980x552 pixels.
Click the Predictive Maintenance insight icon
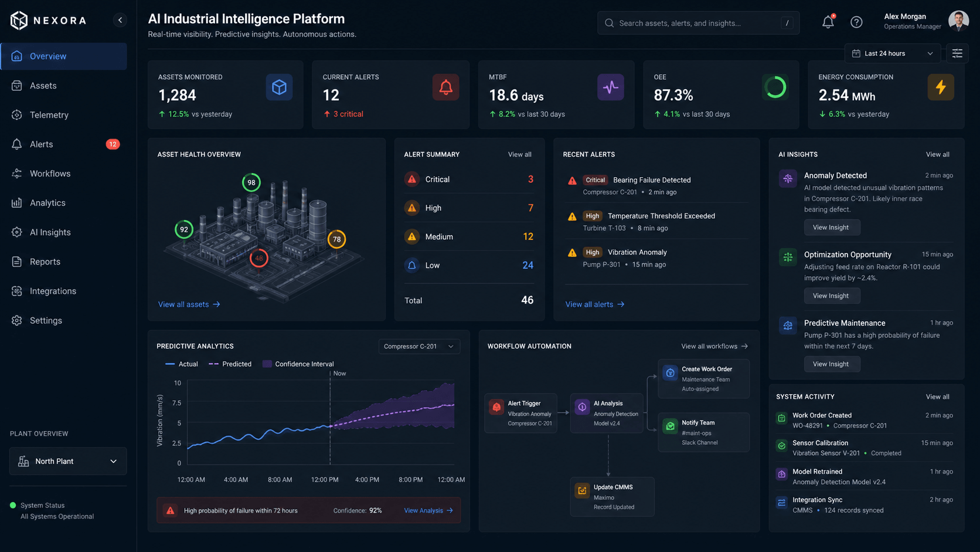point(788,326)
